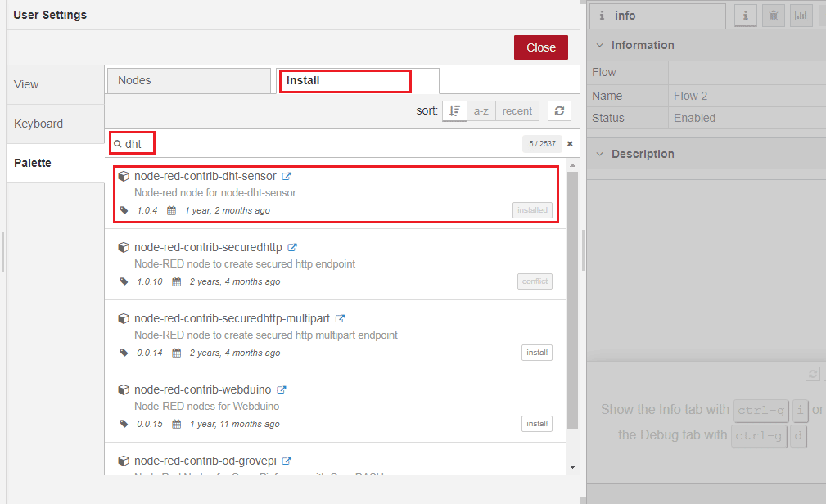Open the View settings section
Viewport: 826px width, 504px height.
tap(55, 84)
